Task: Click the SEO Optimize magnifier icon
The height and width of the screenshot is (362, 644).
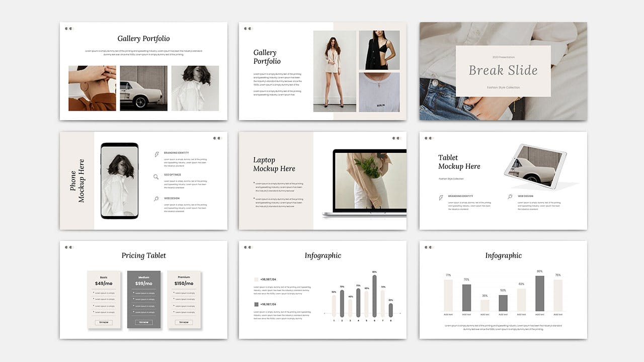Action: point(156,176)
